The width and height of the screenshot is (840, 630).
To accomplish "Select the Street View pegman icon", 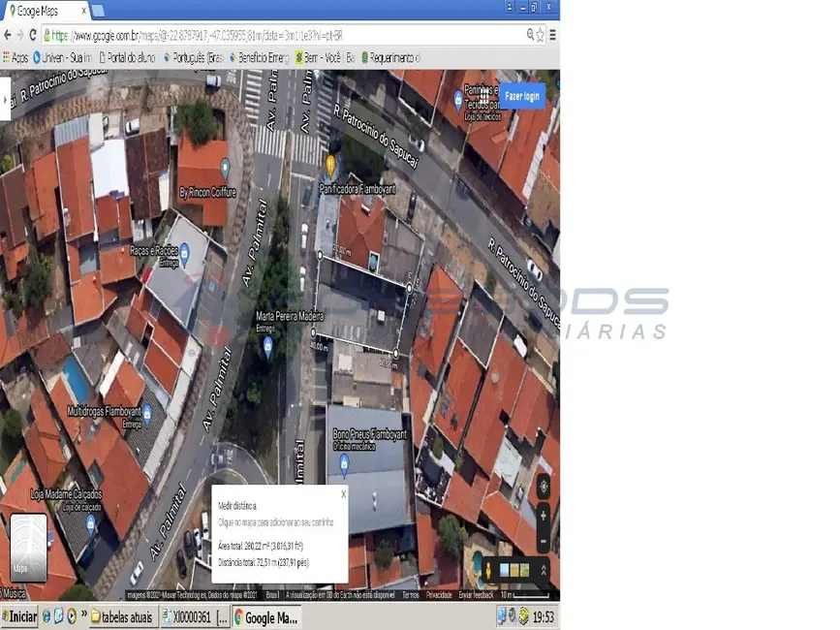I will (x=490, y=570).
